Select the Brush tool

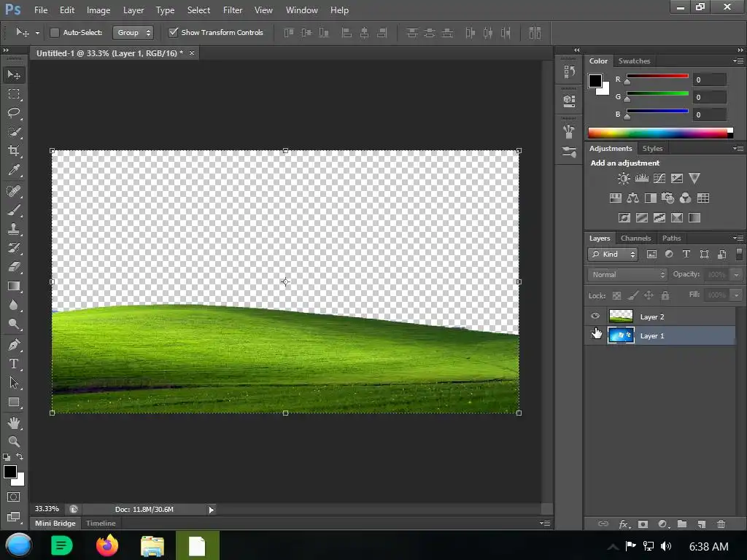click(14, 210)
